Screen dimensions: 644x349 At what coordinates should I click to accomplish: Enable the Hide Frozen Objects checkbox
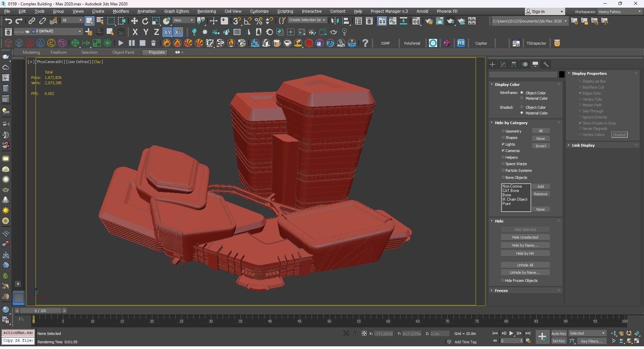tap(502, 281)
